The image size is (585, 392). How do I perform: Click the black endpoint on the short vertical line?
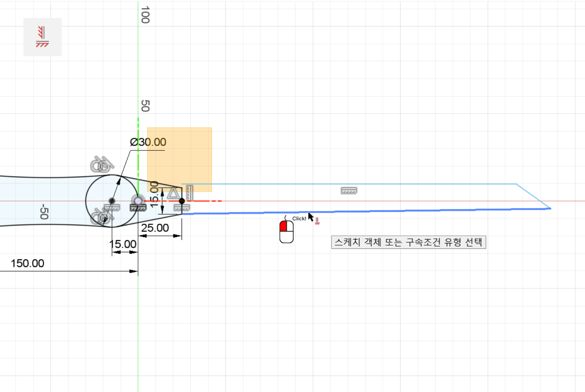[182, 201]
